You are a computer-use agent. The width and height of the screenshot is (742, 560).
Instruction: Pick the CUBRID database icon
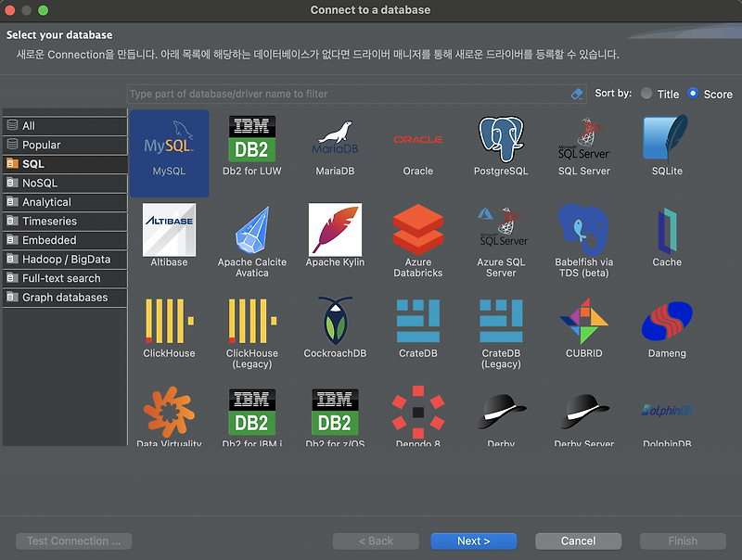584,320
